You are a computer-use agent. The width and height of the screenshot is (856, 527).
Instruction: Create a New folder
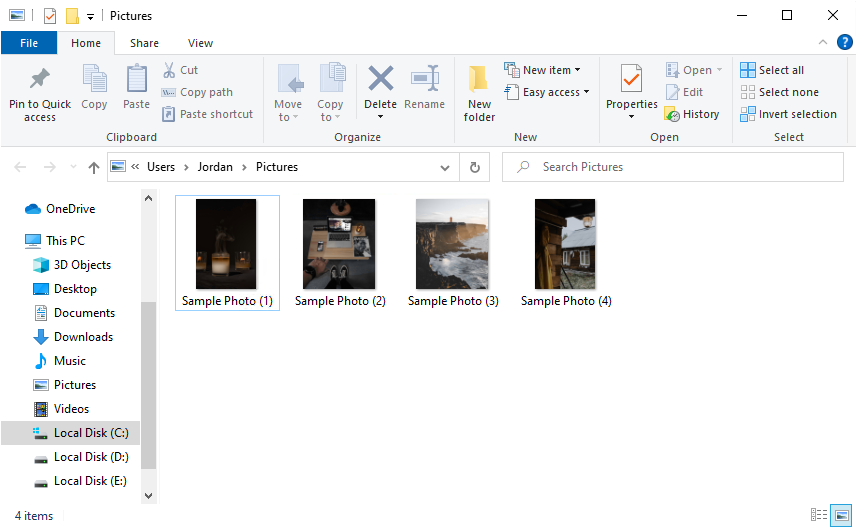coord(479,93)
